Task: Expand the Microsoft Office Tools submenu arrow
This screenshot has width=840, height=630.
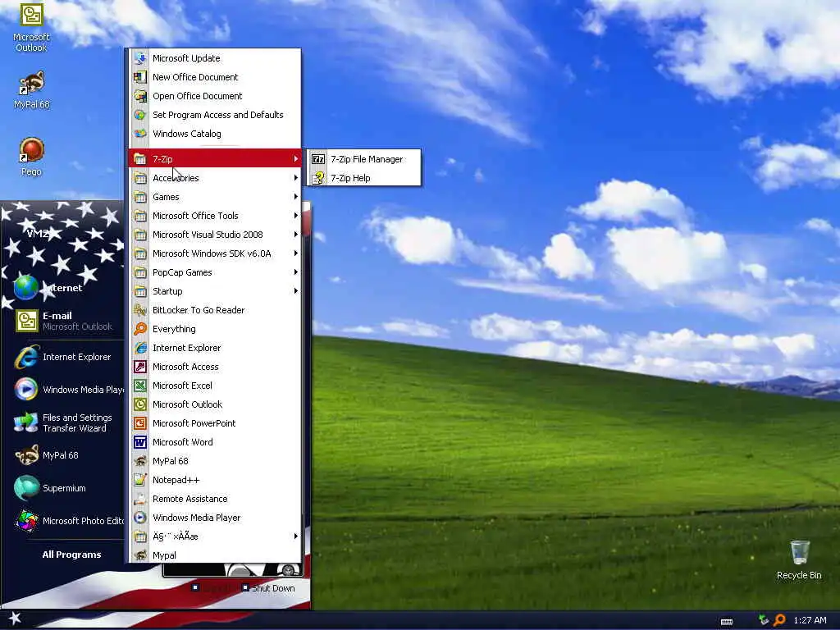Action: tap(295, 216)
